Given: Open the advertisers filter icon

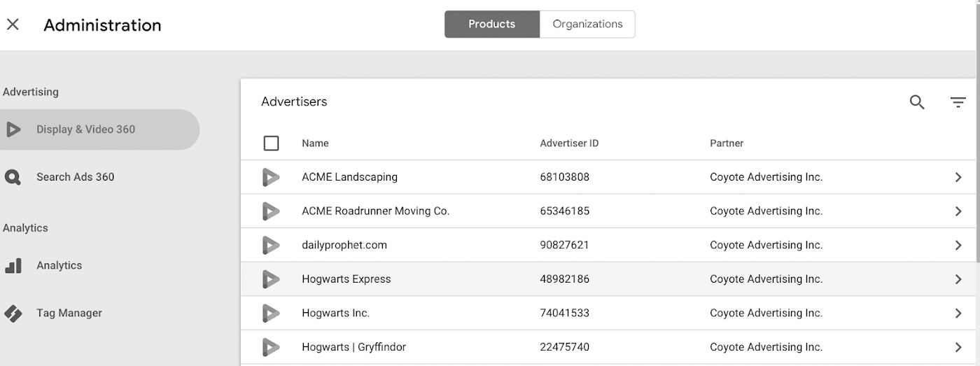Looking at the screenshot, I should coord(958,102).
